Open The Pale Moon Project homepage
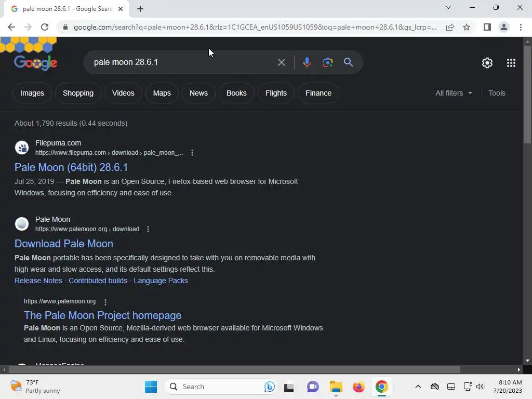This screenshot has width=532, height=399. (x=102, y=315)
